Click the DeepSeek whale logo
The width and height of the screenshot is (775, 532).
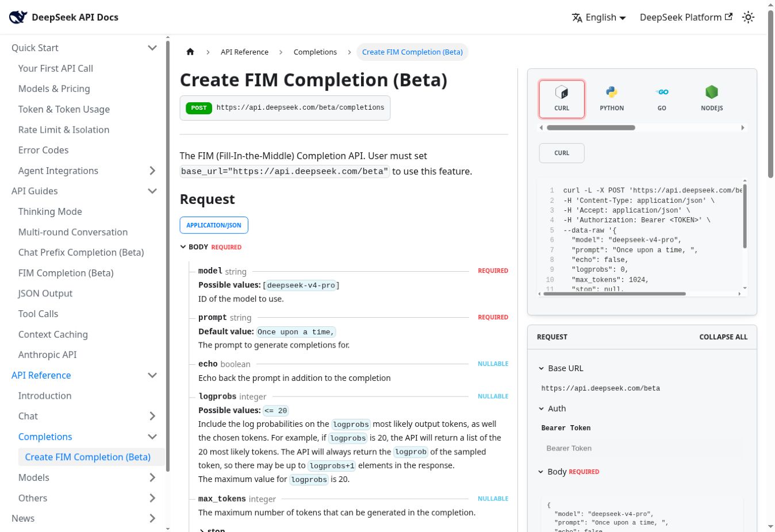[18, 17]
